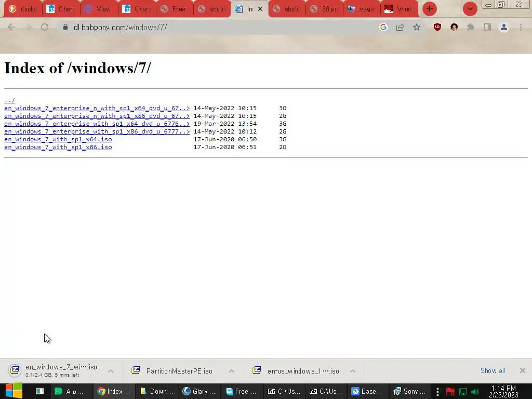
Task: Switch to the View tab
Action: tap(99, 9)
